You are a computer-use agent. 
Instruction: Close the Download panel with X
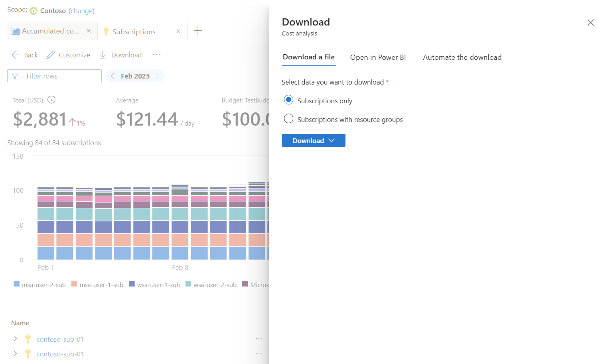pos(590,23)
